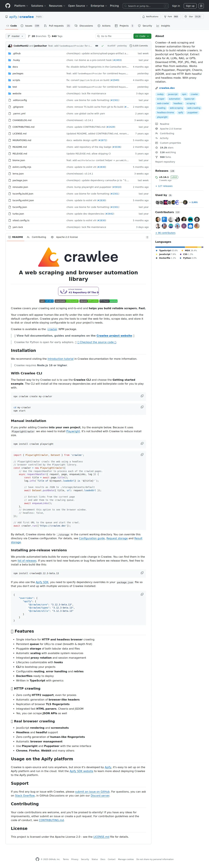
Task: Click the npm version badge
Action: pos(46,301)
